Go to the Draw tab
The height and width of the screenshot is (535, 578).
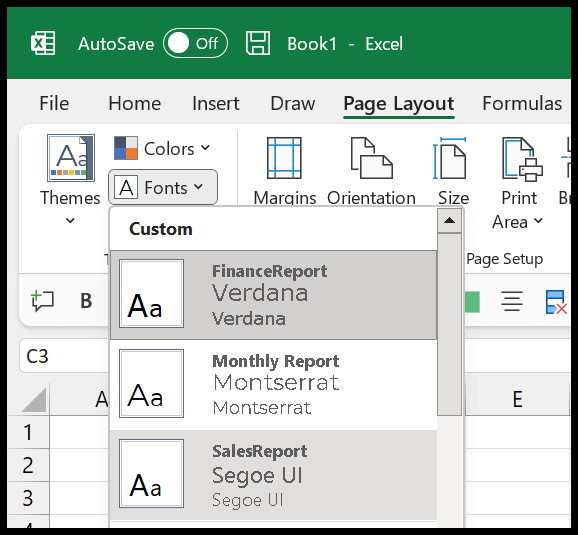[x=293, y=103]
